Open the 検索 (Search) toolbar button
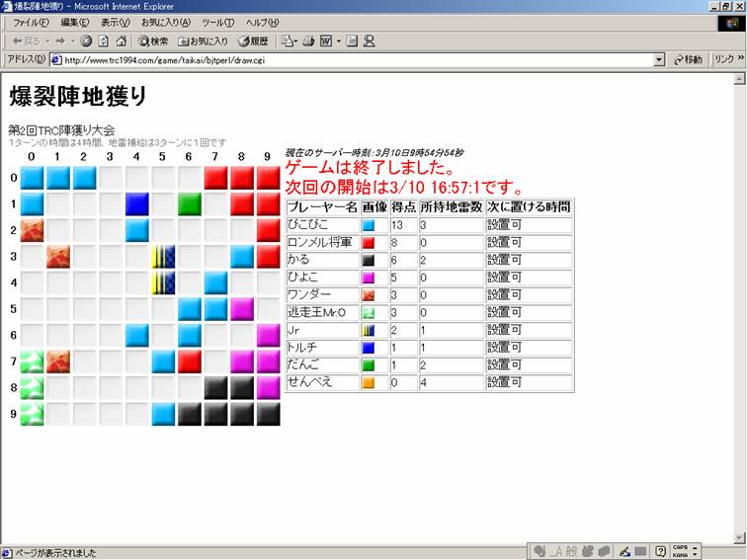This screenshot has height=560, width=747. pos(153,41)
